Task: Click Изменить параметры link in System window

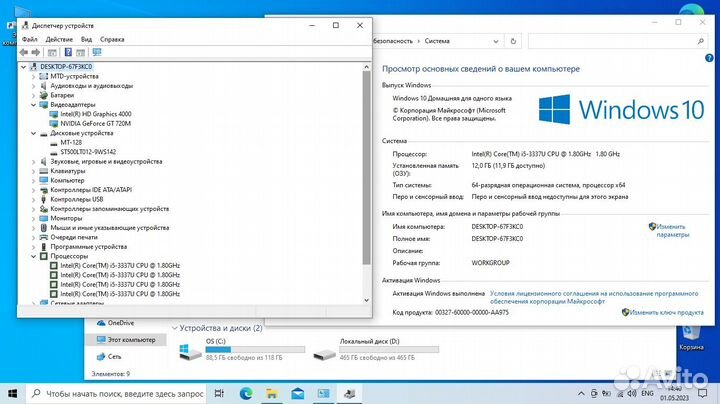Action: [672, 230]
